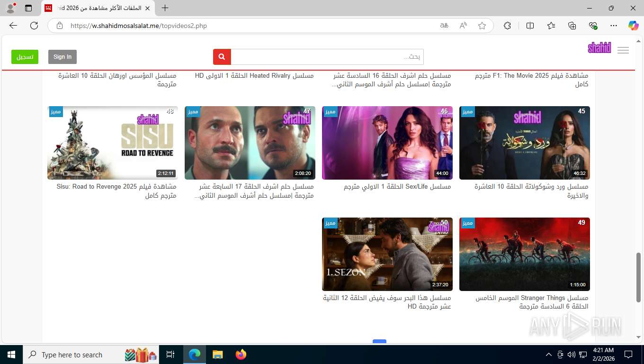The width and height of the screenshot is (644, 364).
Task: Open Sisu: Road to Revenge 2025 title link
Action: point(116,191)
